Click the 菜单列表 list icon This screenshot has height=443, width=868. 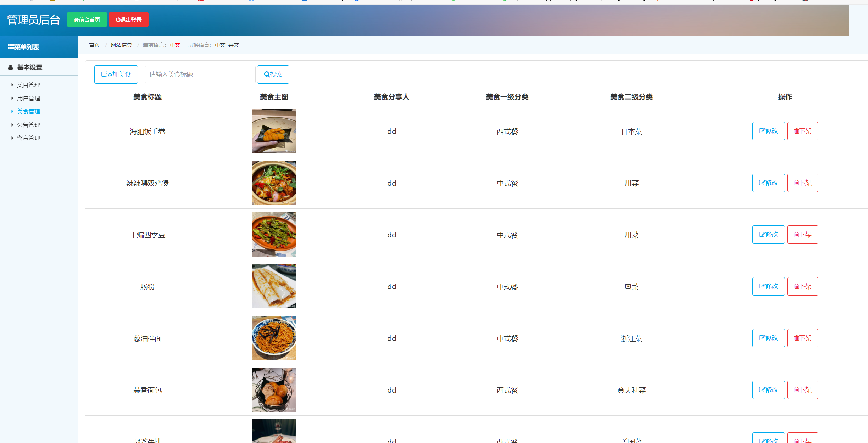tap(11, 47)
